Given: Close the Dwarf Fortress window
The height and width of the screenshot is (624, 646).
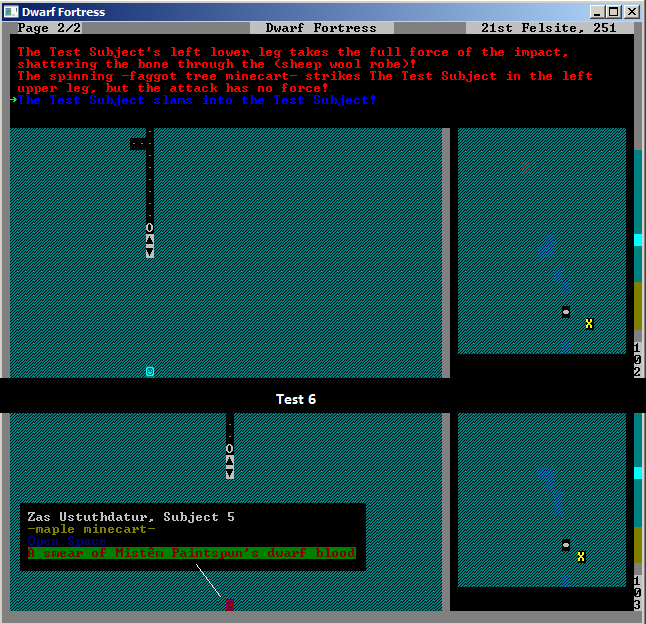Looking at the screenshot, I should coord(632,12).
